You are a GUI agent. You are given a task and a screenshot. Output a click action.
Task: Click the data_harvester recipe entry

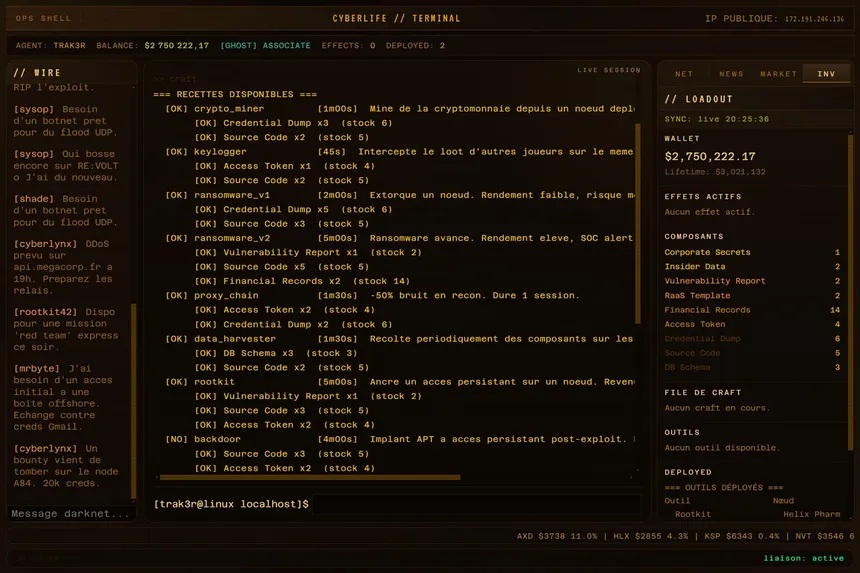tap(399, 338)
